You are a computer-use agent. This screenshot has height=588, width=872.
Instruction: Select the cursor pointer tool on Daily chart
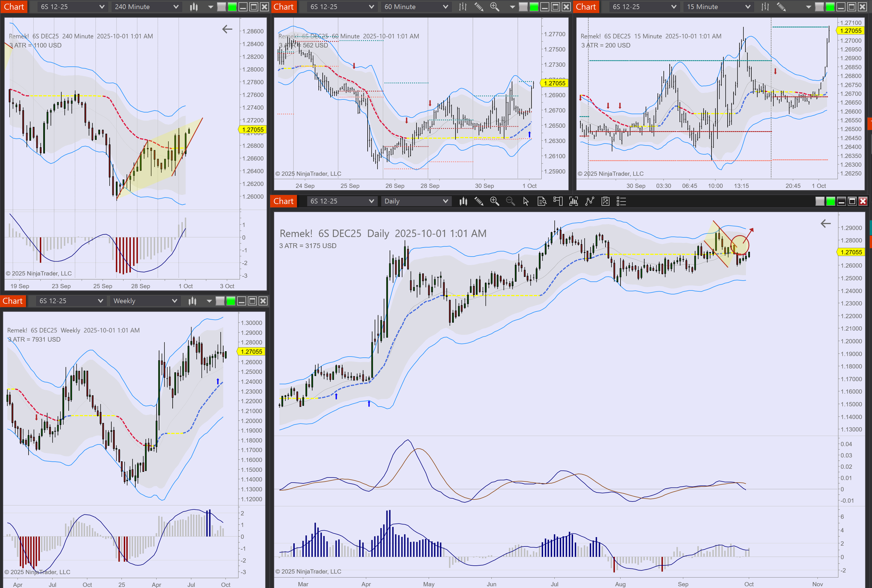coord(526,201)
